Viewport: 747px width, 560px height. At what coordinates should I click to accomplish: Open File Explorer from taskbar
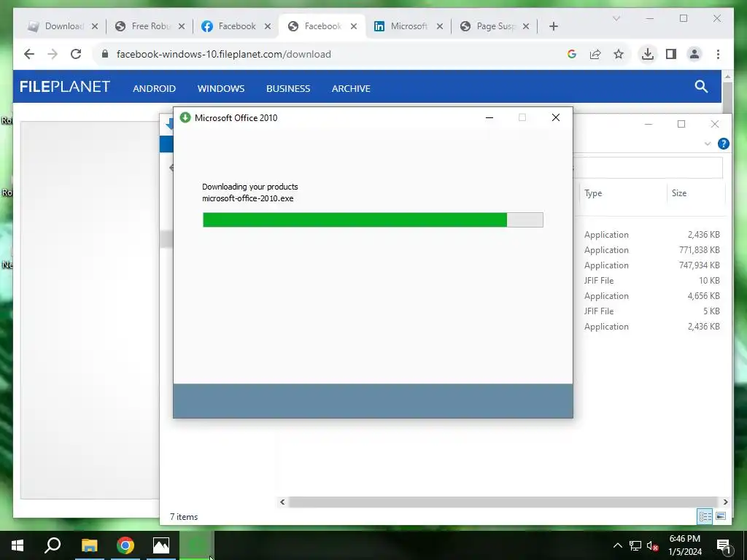tap(89, 545)
